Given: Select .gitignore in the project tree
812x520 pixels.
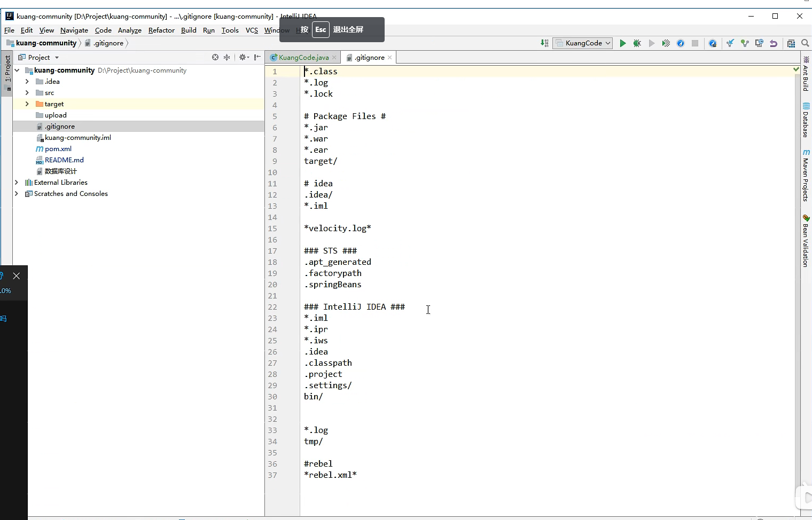Looking at the screenshot, I should click(60, 127).
